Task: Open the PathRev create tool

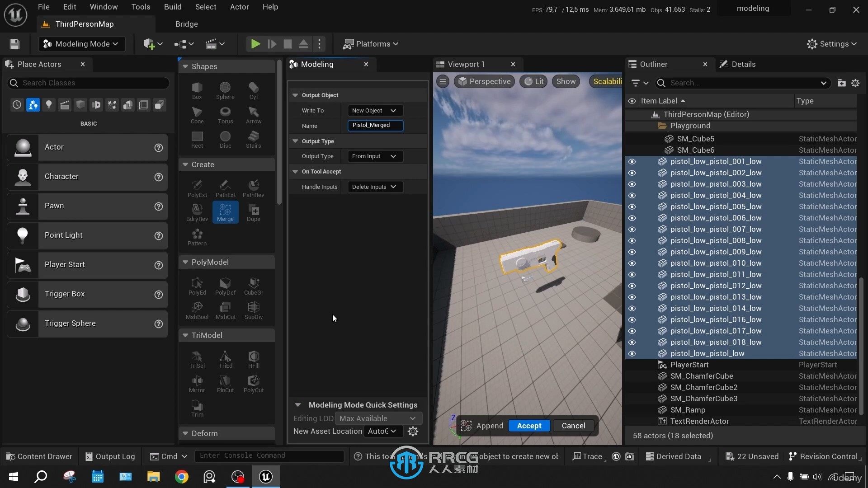Action: pyautogui.click(x=254, y=188)
